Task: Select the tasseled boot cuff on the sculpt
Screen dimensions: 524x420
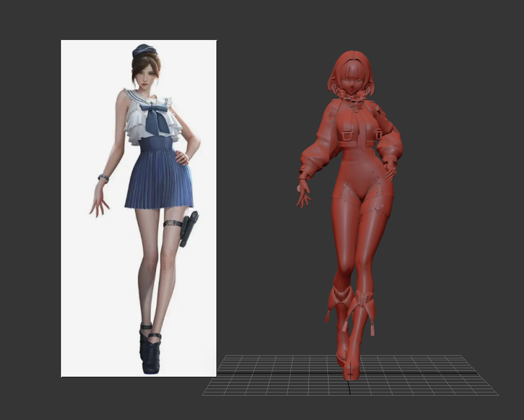Action: (361, 303)
